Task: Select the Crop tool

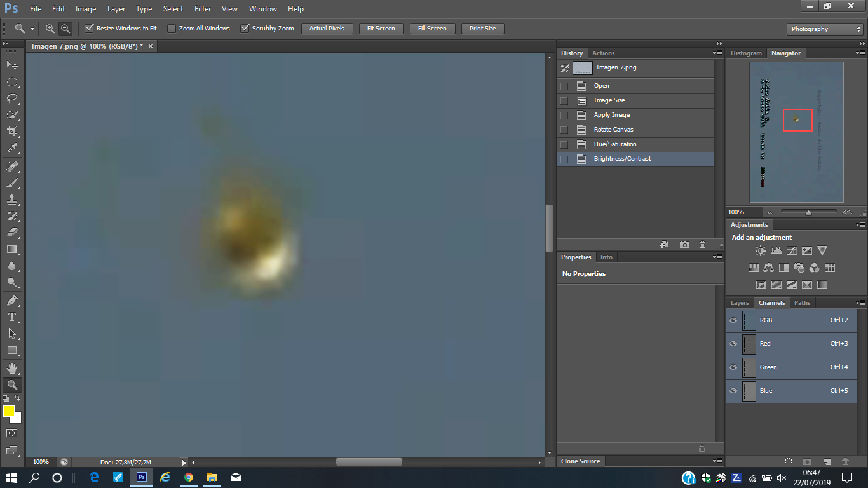Action: click(x=11, y=132)
